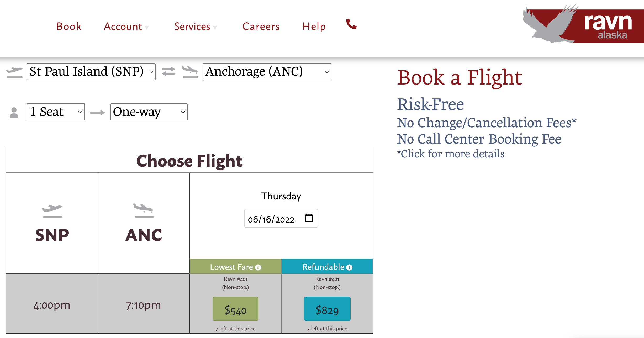This screenshot has width=644, height=338.
Task: Open the 1 Seat selector
Action: pos(55,112)
